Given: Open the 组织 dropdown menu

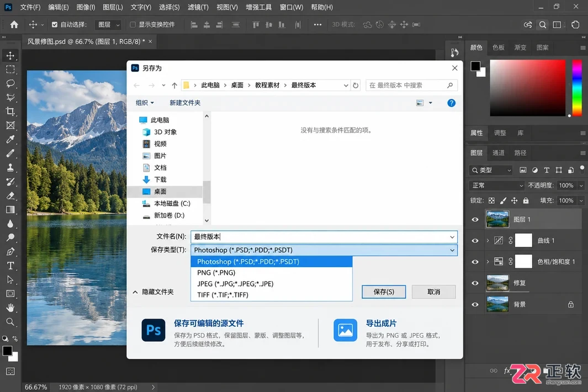Looking at the screenshot, I should point(144,103).
